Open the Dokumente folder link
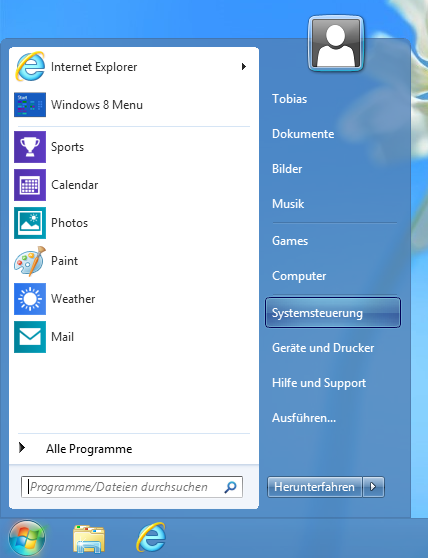This screenshot has width=428, height=558. [303, 134]
